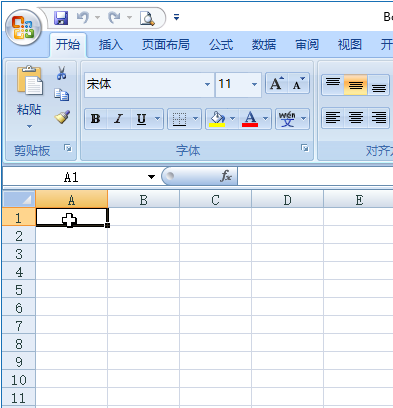Align text right
The height and width of the screenshot is (408, 393).
pyautogui.click(x=378, y=118)
